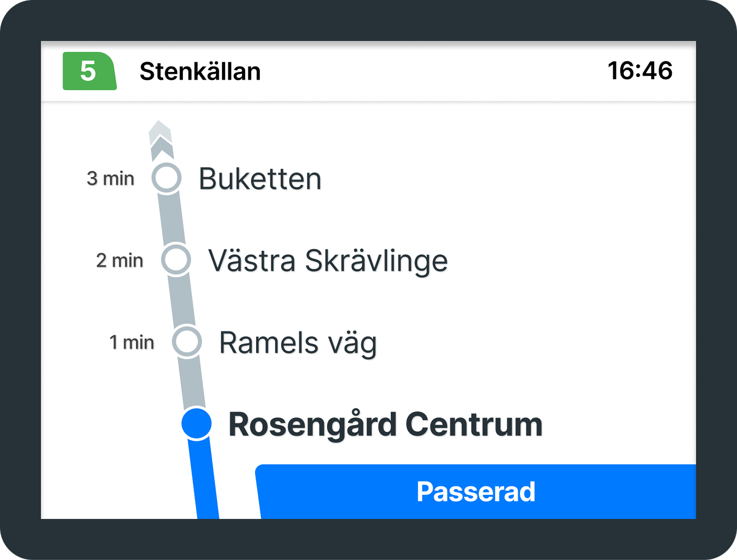Open the Västra Skrävlinge stop name
Screen dimensions: 737x560
328,261
